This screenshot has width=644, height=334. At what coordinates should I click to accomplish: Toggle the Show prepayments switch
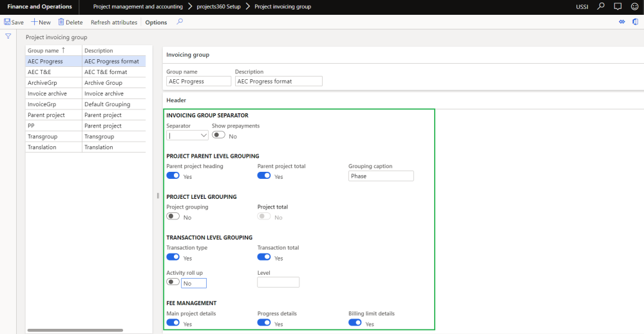point(218,135)
